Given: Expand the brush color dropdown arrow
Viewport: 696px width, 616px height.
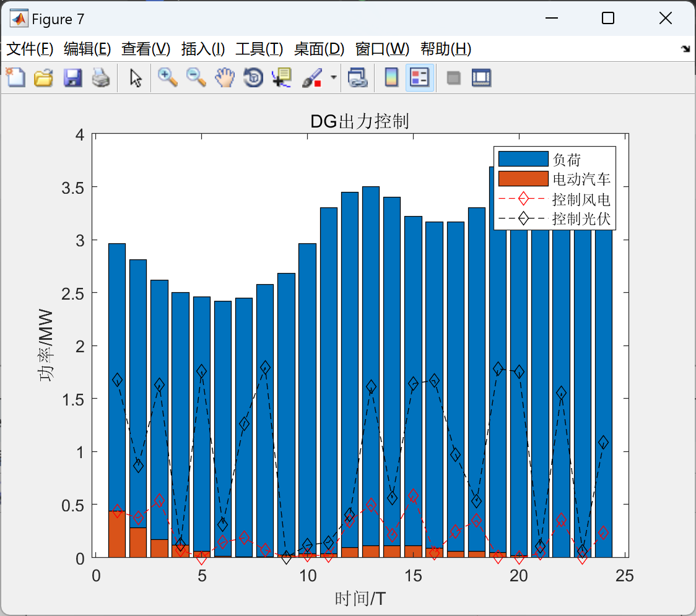Looking at the screenshot, I should coord(334,77).
